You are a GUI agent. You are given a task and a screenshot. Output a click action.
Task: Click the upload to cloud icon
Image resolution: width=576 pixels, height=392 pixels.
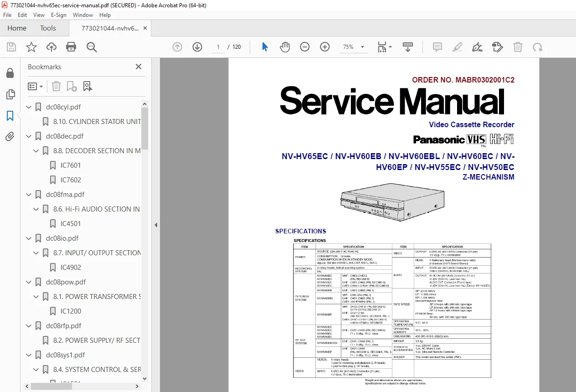click(51, 47)
